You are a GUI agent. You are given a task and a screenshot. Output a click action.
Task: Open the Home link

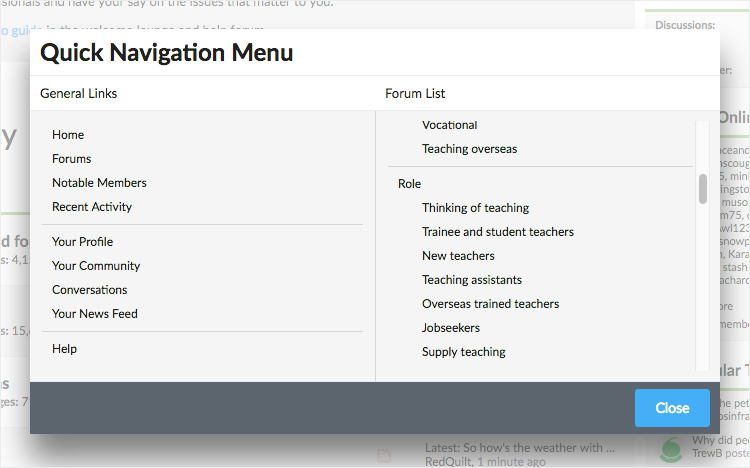point(68,135)
